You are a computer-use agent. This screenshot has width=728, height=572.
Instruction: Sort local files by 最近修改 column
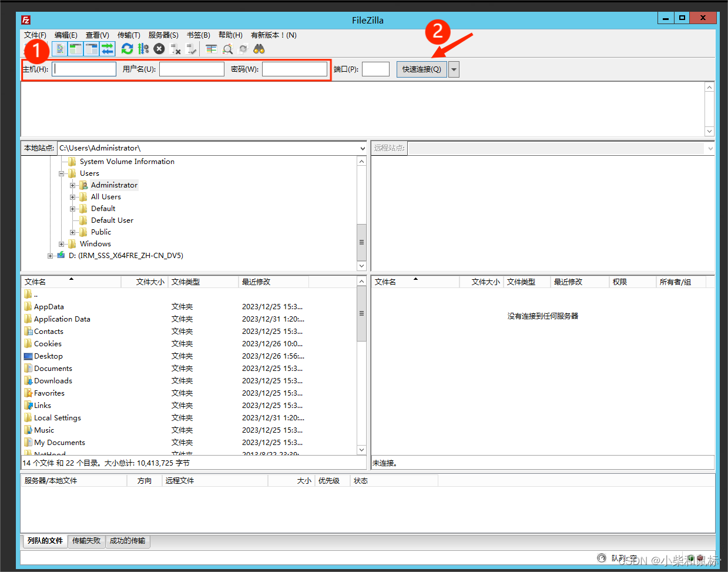click(273, 282)
